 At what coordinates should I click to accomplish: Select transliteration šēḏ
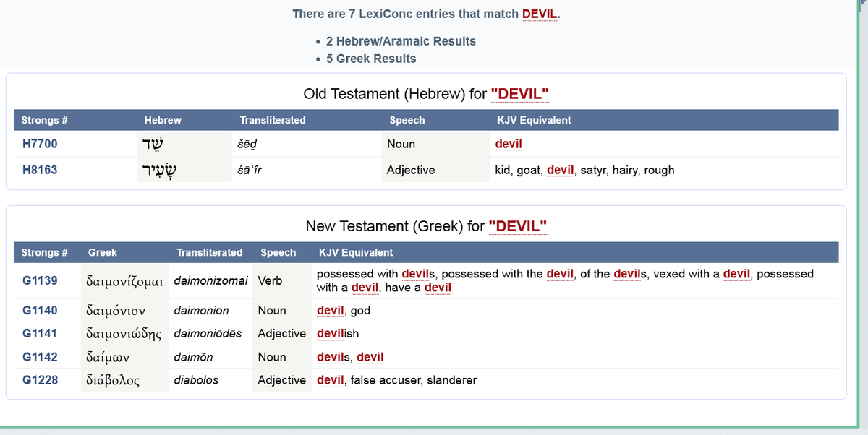click(x=247, y=144)
